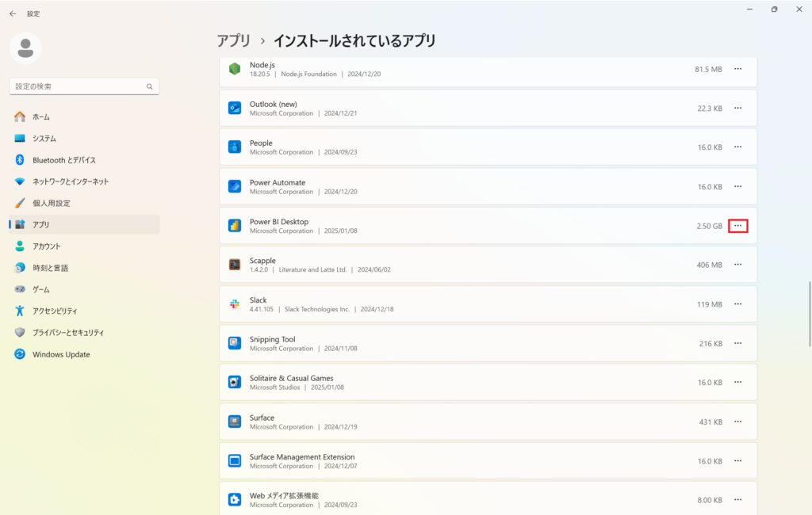This screenshot has height=515, width=812.
Task: Click the Snipping Tool app name
Action: (273, 340)
